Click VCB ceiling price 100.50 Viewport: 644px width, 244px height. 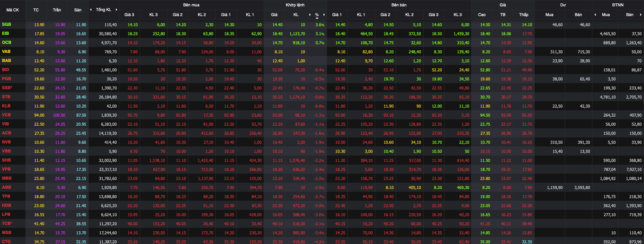[x=59, y=115]
